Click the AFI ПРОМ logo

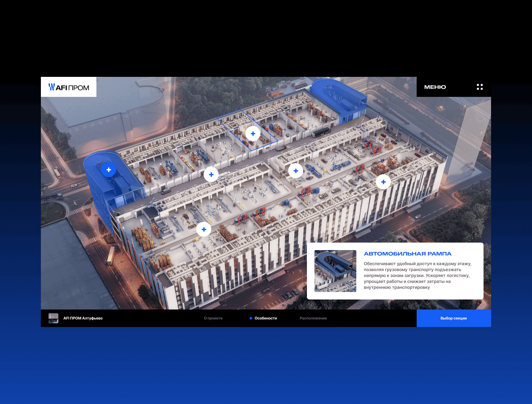pos(69,87)
